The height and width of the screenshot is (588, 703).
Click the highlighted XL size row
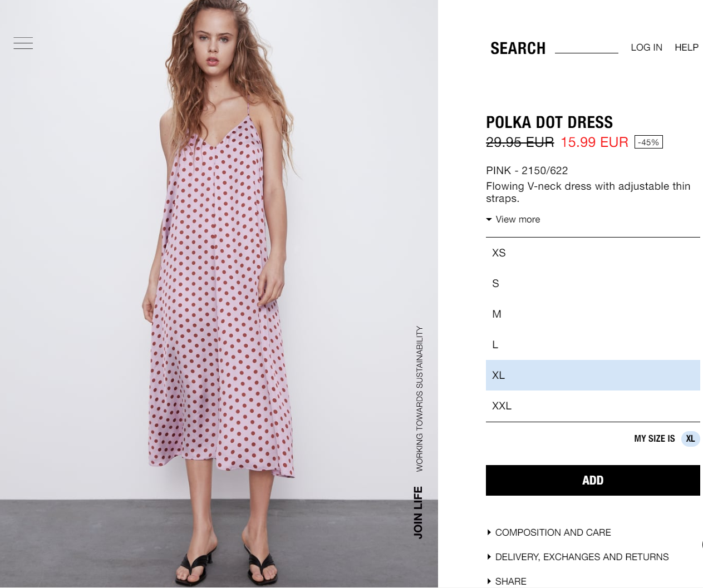click(x=593, y=375)
